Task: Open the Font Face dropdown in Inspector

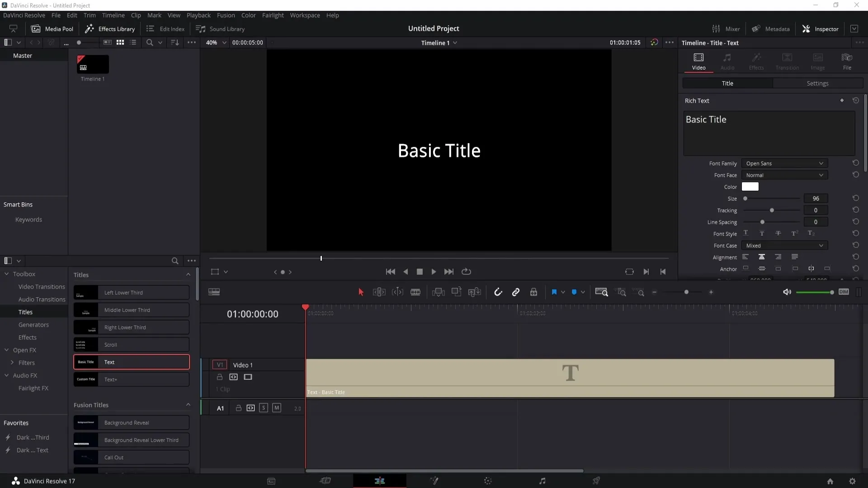Action: point(784,174)
